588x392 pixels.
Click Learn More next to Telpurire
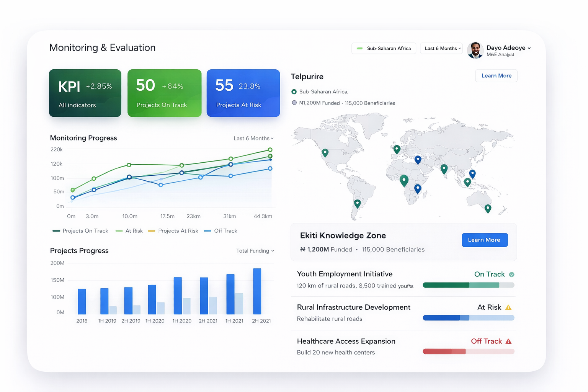coord(496,76)
